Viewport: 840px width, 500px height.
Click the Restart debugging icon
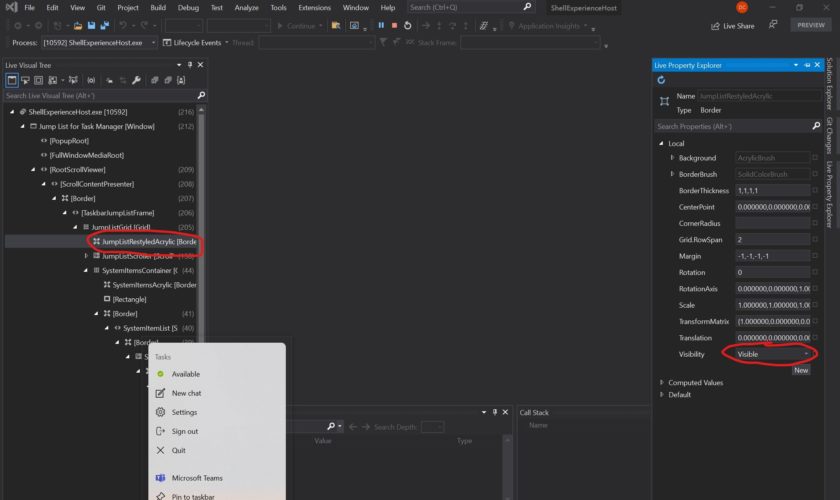coord(407,25)
